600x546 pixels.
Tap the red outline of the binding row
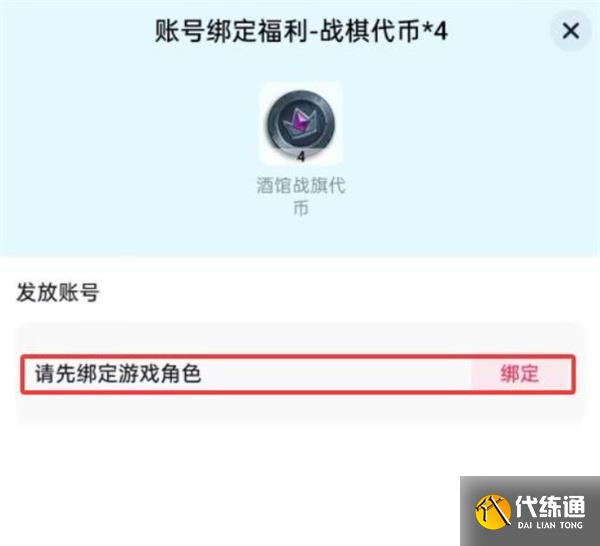tap(298, 357)
